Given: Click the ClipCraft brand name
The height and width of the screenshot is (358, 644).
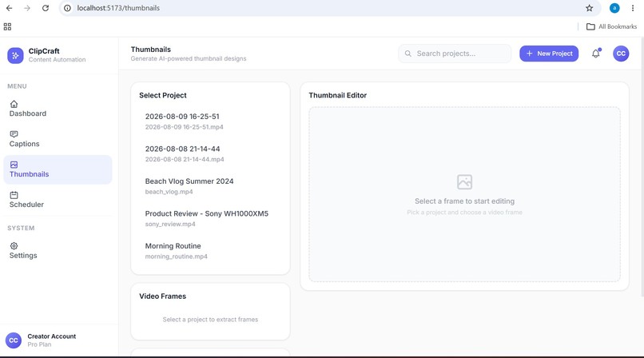Looking at the screenshot, I should coord(44,51).
